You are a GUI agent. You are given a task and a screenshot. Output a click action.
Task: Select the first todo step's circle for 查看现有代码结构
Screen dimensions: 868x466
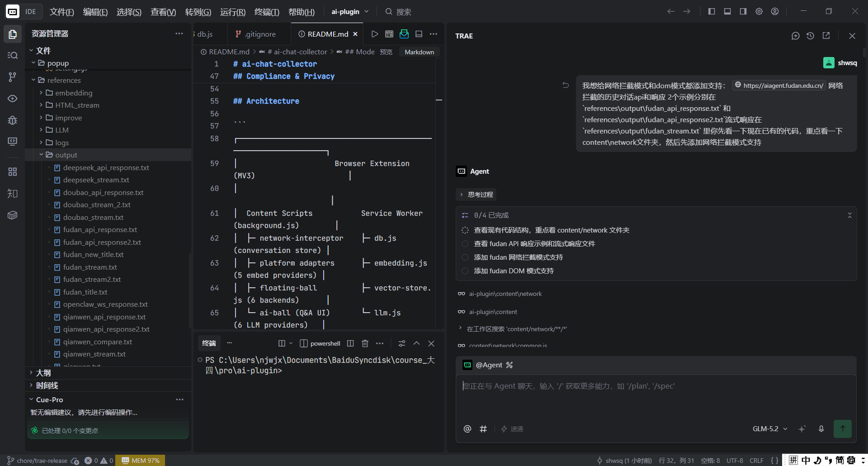pyautogui.click(x=465, y=230)
